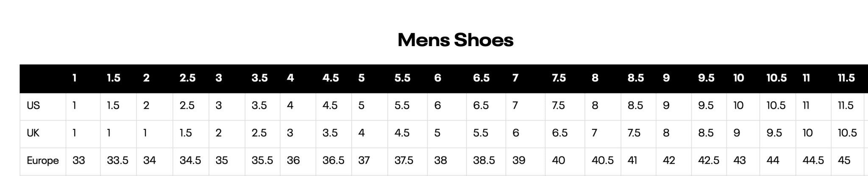The height and width of the screenshot is (176, 868).
Task: Click the US 2.5 cell
Action: coord(191,105)
